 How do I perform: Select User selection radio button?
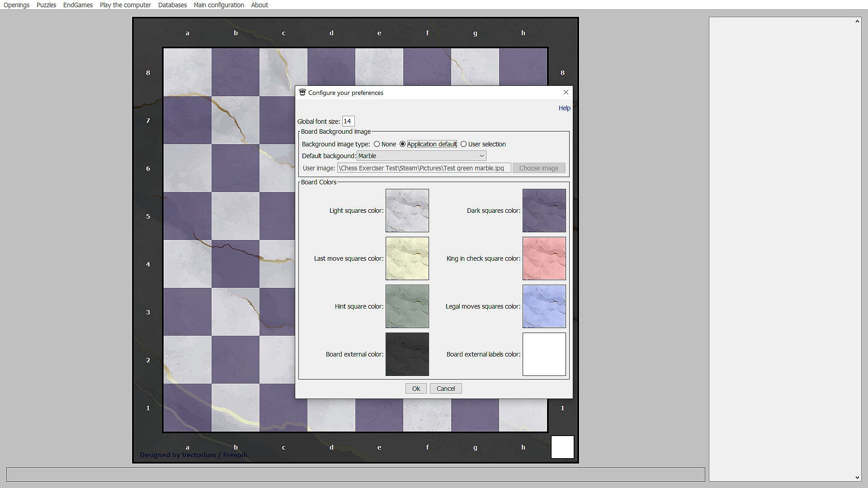tap(463, 144)
